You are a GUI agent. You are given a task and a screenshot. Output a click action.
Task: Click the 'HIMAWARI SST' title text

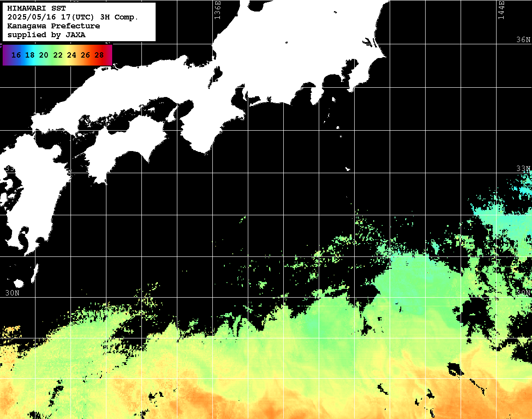[x=36, y=8]
